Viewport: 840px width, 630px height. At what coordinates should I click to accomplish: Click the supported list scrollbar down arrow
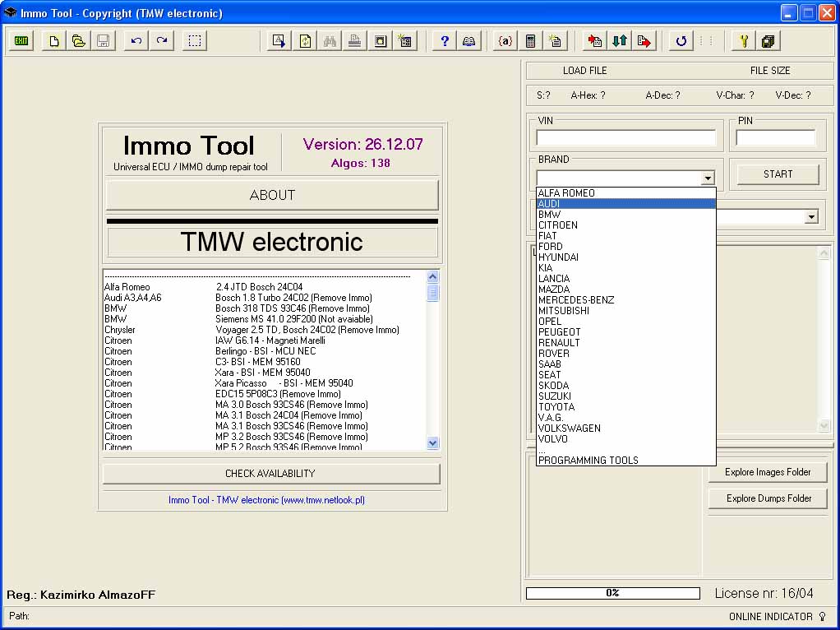click(433, 442)
